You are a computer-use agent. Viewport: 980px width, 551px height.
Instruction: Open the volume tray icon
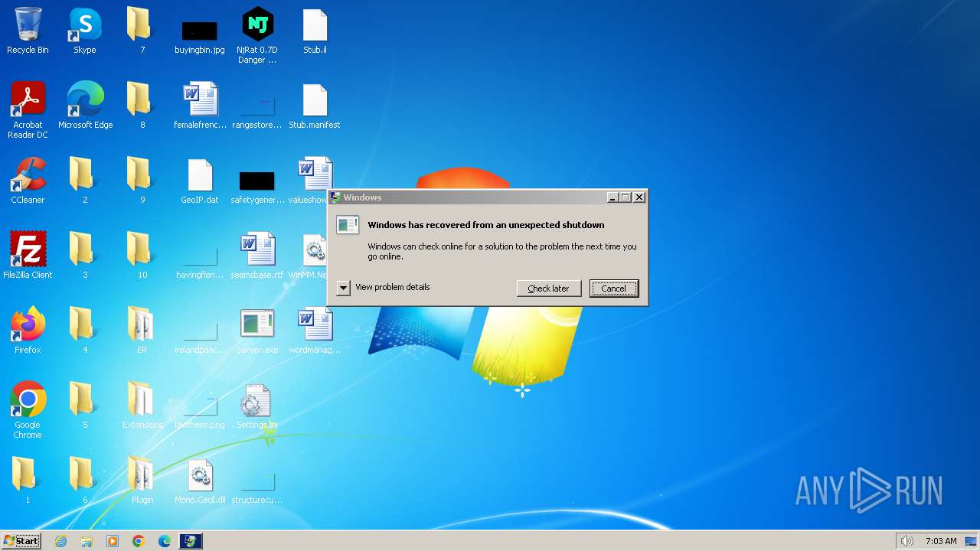[x=907, y=541]
